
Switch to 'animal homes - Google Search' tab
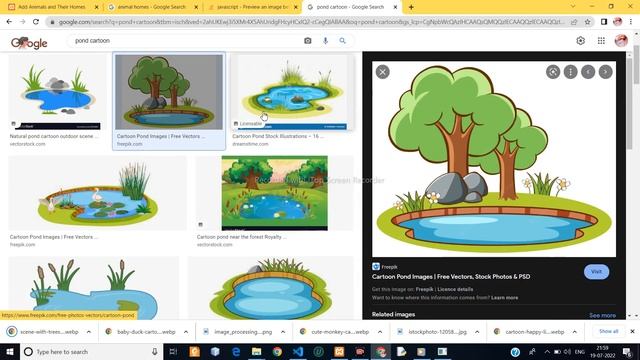coord(153,7)
